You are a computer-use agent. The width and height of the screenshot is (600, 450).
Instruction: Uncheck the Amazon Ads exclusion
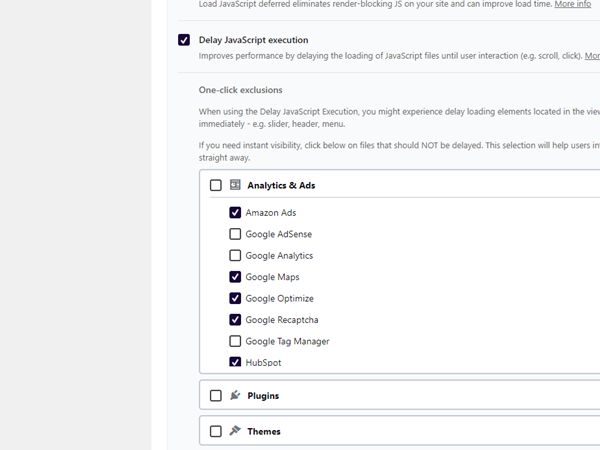point(235,212)
